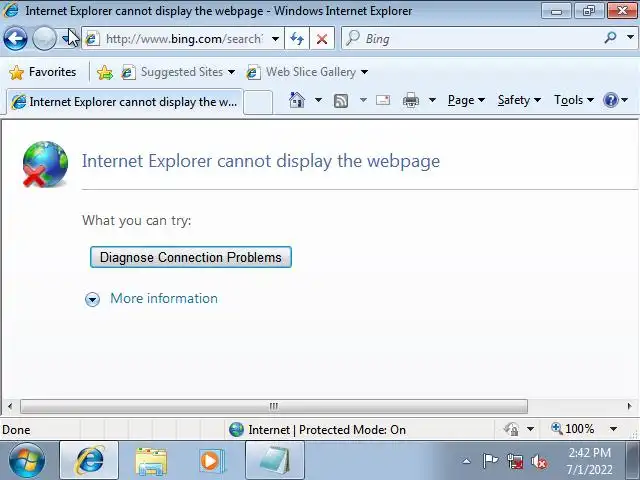Click the bing.com address bar URL
The image size is (640, 480).
point(184,39)
